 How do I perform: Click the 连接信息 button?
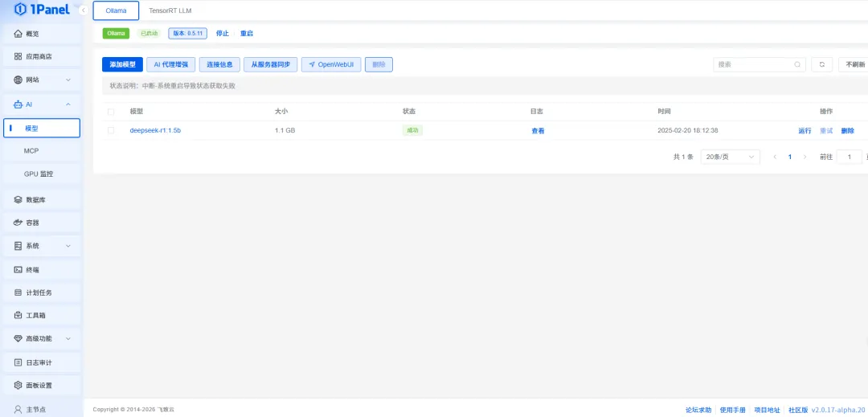pyautogui.click(x=219, y=65)
